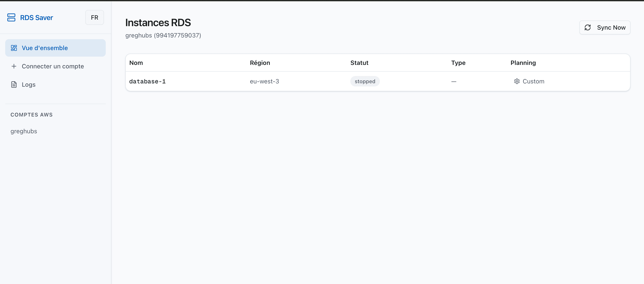The width and height of the screenshot is (644, 284).
Task: Click the Planning column header
Action: tap(523, 63)
